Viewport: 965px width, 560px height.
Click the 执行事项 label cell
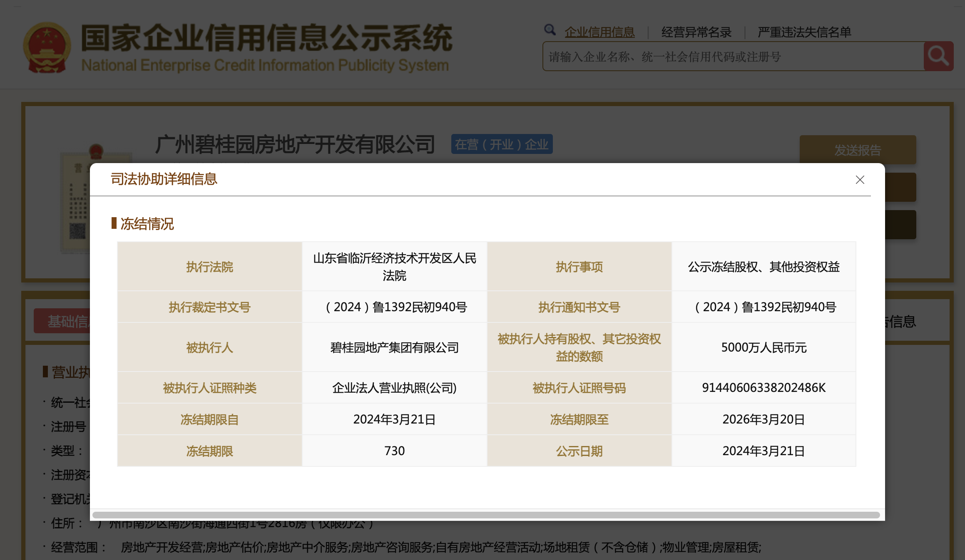click(579, 267)
